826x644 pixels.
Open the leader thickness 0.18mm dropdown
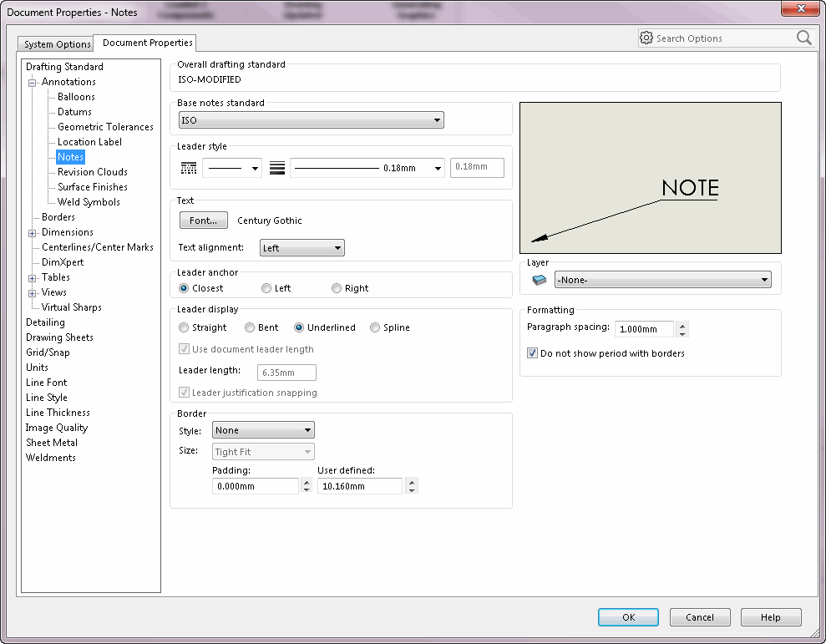(x=367, y=168)
